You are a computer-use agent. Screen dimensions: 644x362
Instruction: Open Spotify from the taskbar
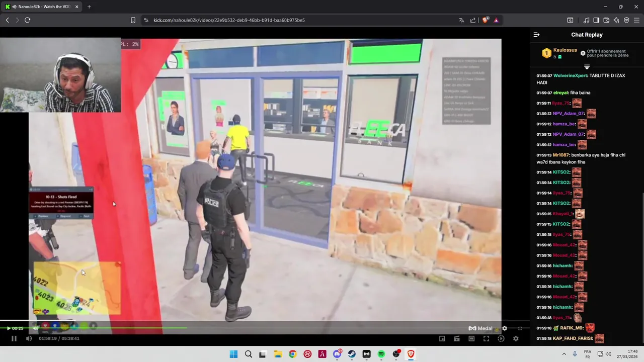pyautogui.click(x=381, y=354)
